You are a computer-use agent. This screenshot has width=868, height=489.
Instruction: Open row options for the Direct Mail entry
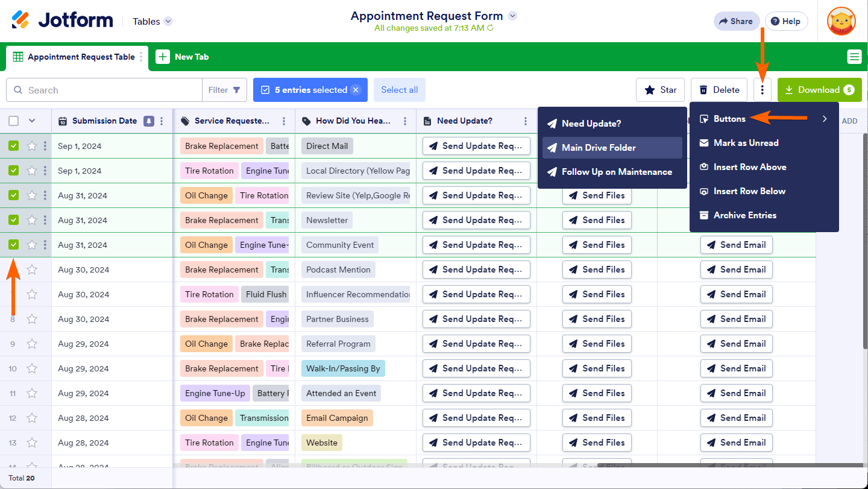45,146
